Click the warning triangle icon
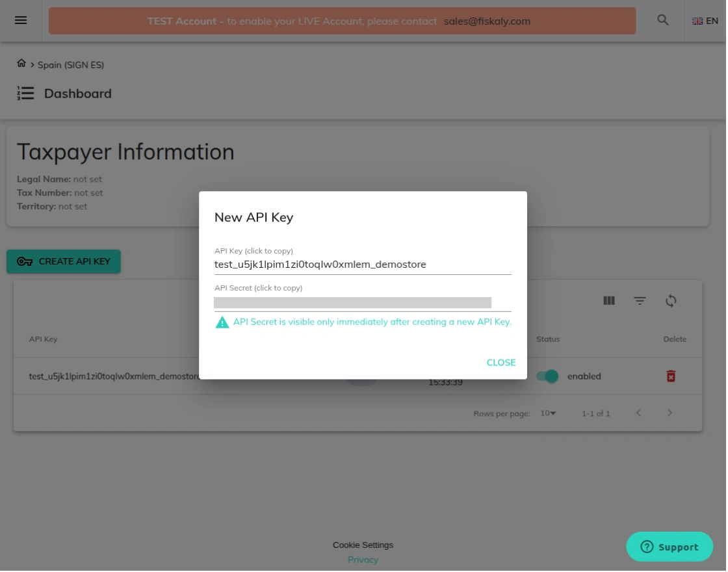This screenshot has height=572, width=728. [223, 322]
